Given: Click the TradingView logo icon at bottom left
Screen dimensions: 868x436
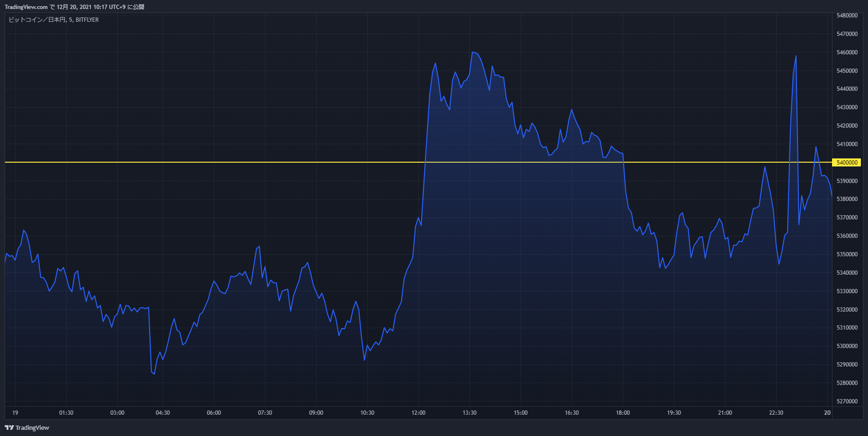Looking at the screenshot, I should coord(9,427).
